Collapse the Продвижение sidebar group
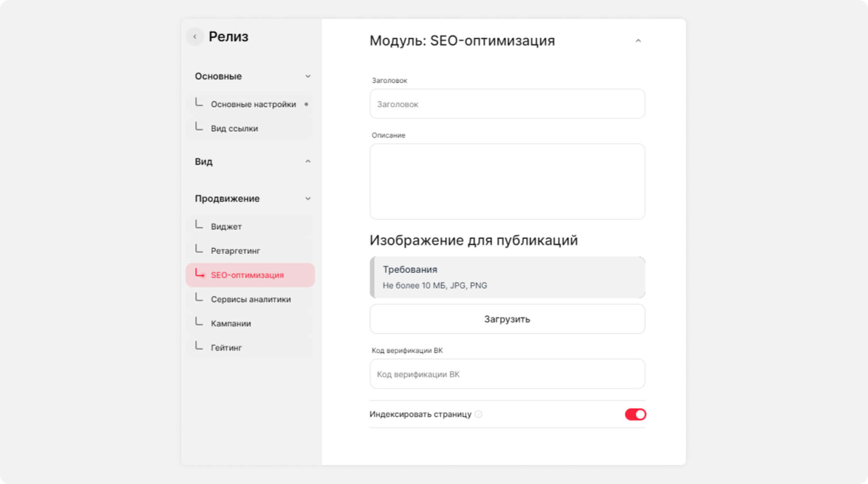 (x=308, y=199)
